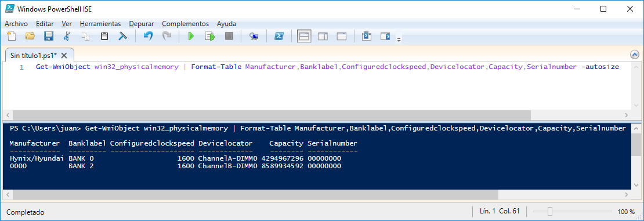Show script pane top layout icon
The image size is (644, 221).
pyautogui.click(x=303, y=36)
